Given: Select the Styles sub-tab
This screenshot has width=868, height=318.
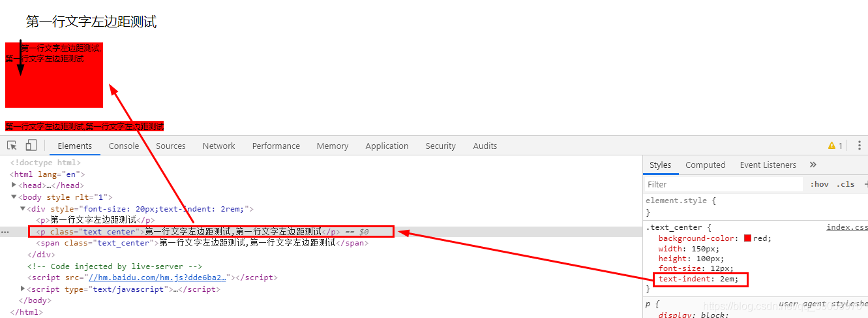Looking at the screenshot, I should (x=660, y=165).
